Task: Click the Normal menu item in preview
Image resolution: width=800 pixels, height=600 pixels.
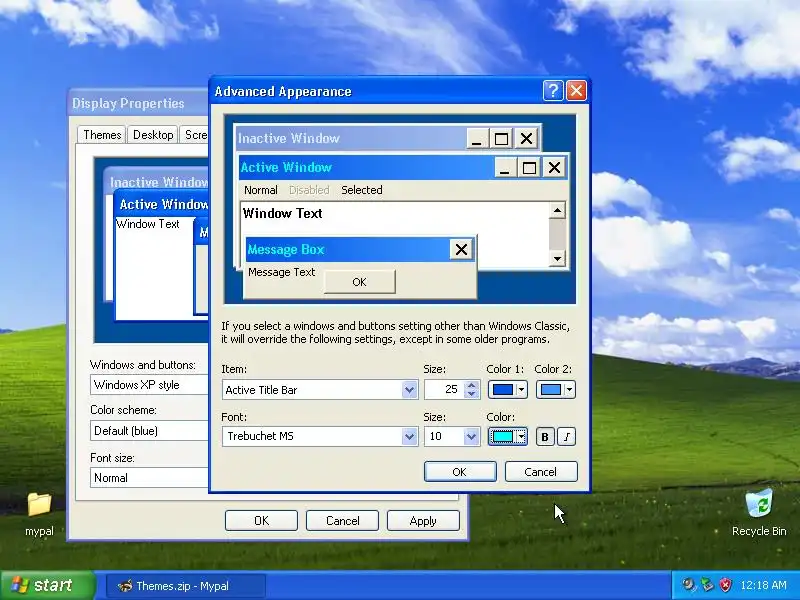Action: pyautogui.click(x=261, y=190)
